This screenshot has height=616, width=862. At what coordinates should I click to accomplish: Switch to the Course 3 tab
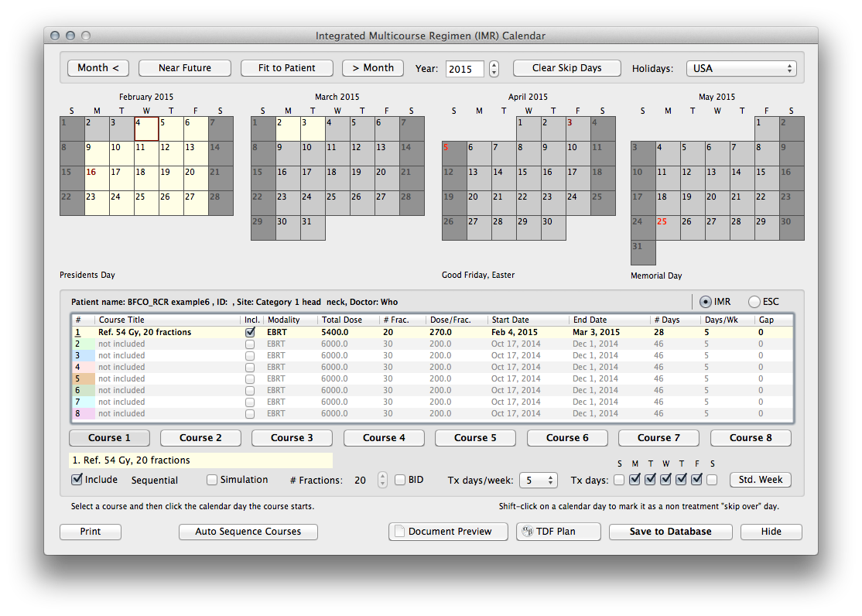pyautogui.click(x=292, y=438)
